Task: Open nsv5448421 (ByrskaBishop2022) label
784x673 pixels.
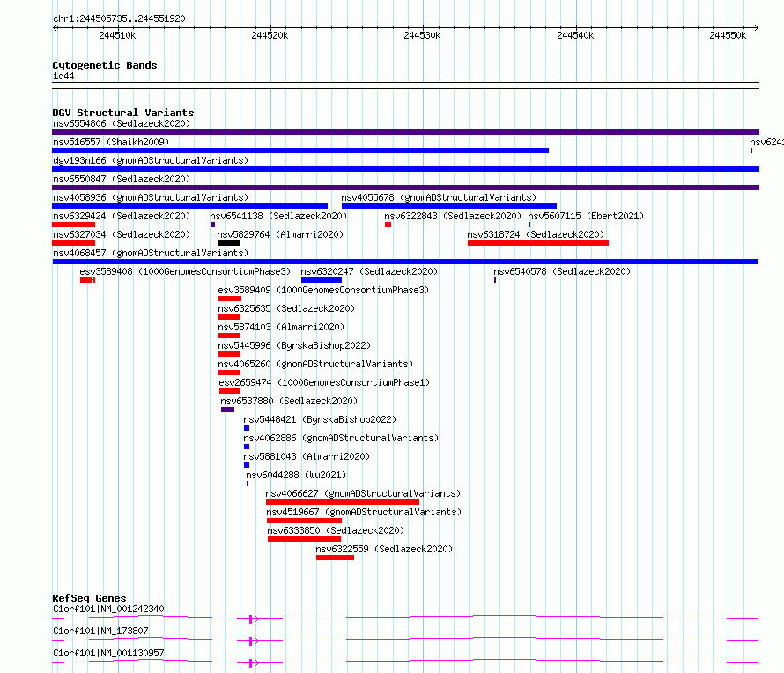Action: [x=320, y=419]
